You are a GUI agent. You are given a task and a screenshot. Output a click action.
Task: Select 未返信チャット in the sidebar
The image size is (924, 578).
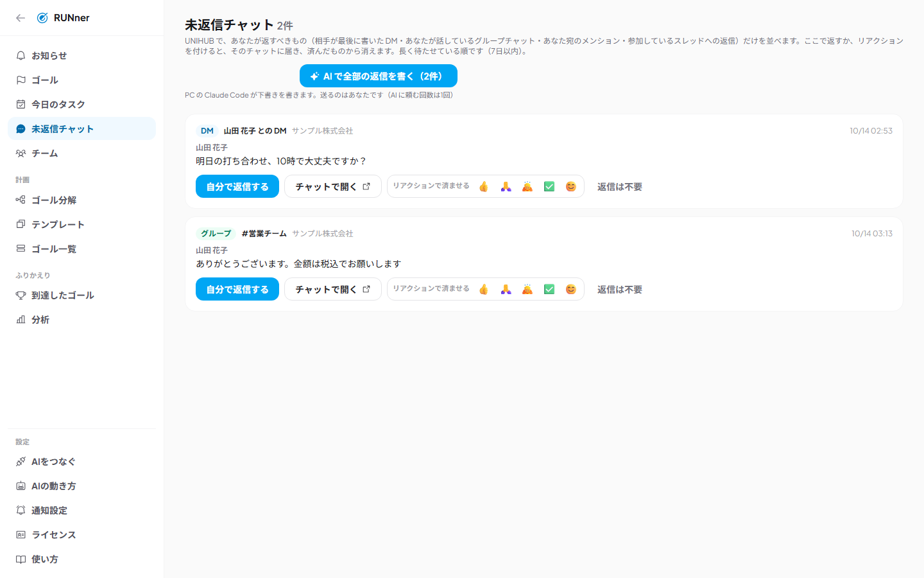pyautogui.click(x=81, y=128)
